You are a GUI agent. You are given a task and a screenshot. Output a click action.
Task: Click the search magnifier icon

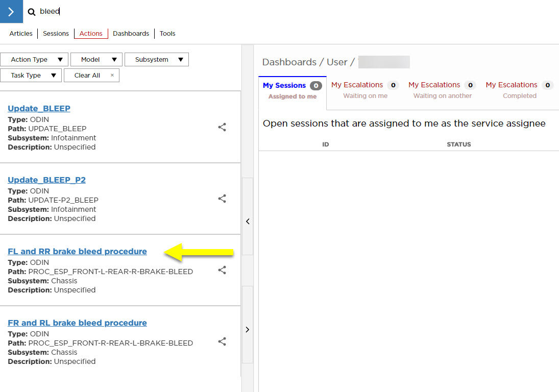click(x=32, y=12)
